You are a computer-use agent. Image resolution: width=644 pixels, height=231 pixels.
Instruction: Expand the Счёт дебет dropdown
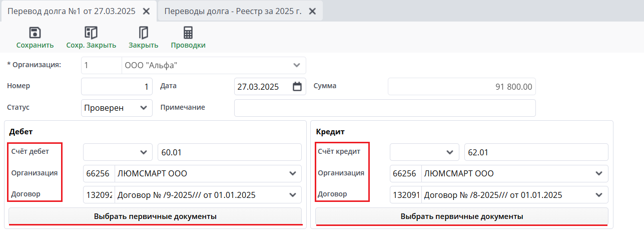coord(144,152)
